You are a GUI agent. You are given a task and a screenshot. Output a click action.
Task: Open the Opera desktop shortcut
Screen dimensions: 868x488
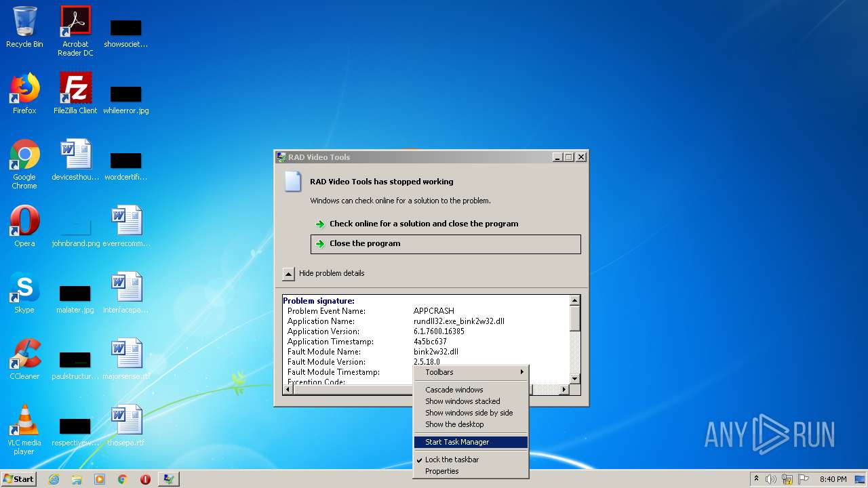(x=24, y=226)
